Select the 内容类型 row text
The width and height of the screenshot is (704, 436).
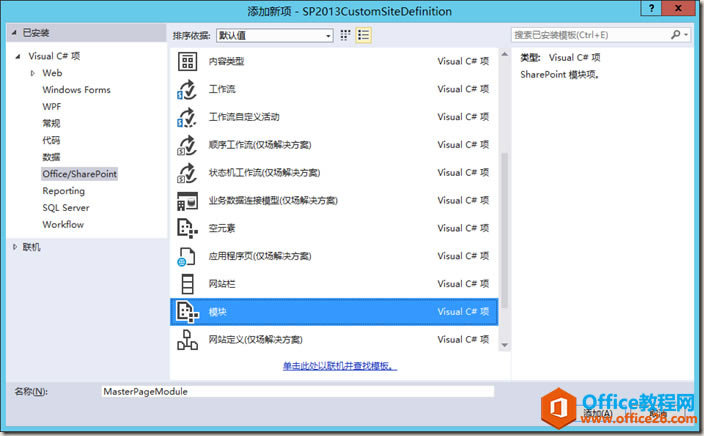click(226, 62)
